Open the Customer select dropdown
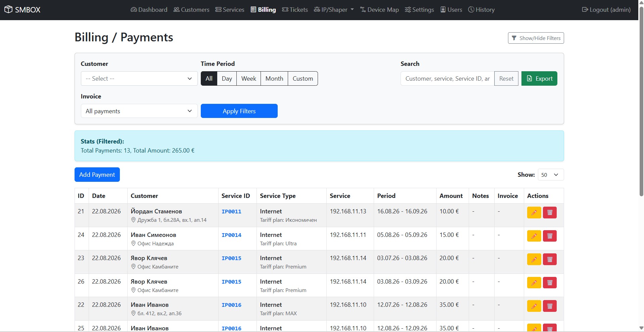644x332 pixels. tap(139, 79)
